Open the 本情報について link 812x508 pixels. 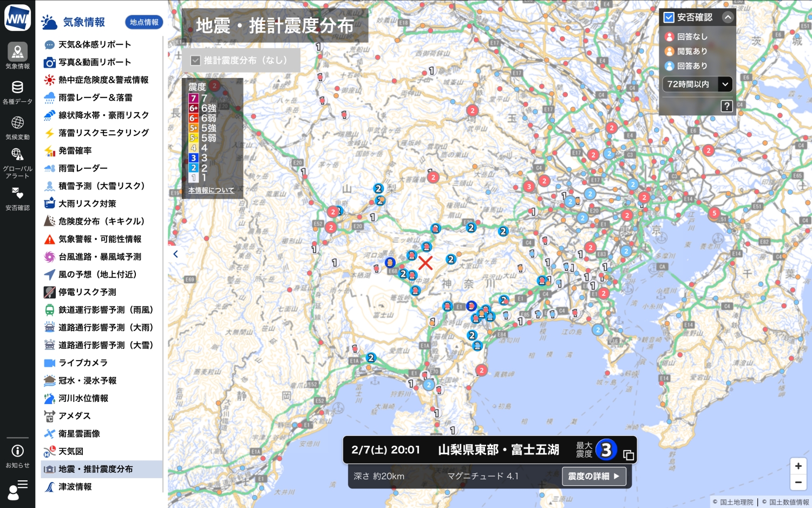point(211,191)
